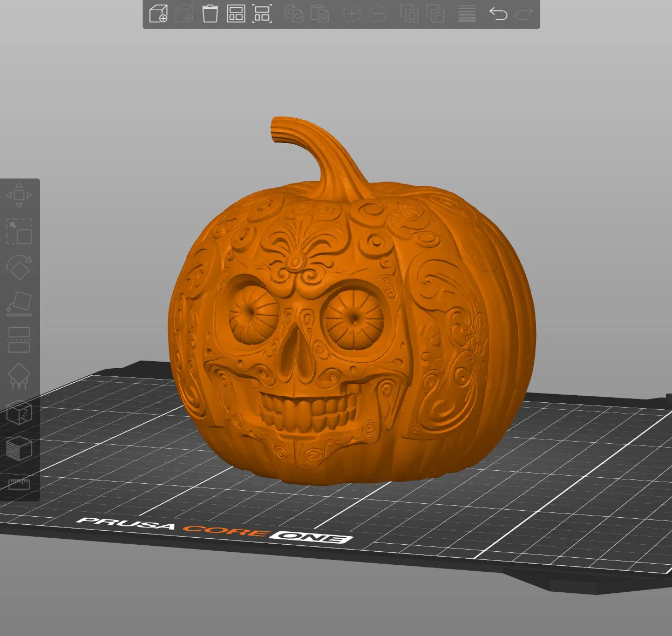Viewport: 672px width, 636px height.
Task: Click the Copy icon in top toolbar
Action: [294, 13]
